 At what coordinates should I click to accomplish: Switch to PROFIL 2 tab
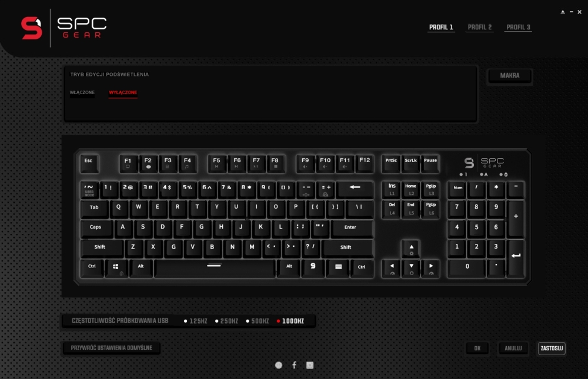[480, 28]
